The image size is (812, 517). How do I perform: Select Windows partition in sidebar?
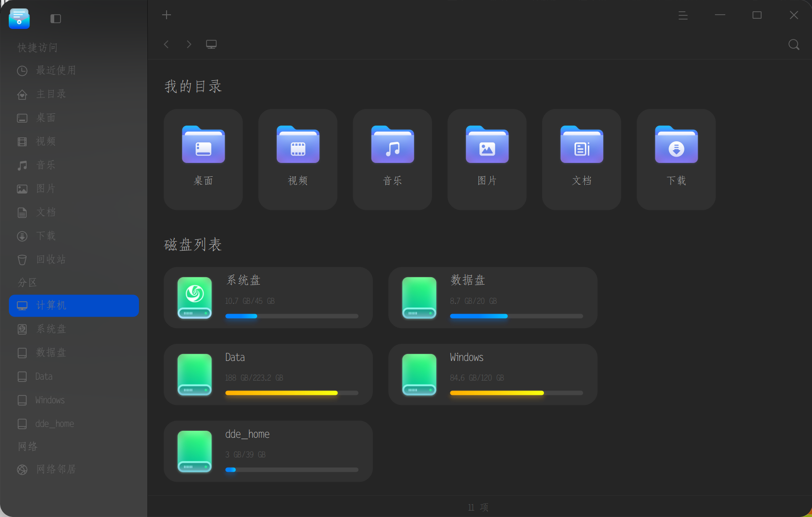click(x=74, y=400)
